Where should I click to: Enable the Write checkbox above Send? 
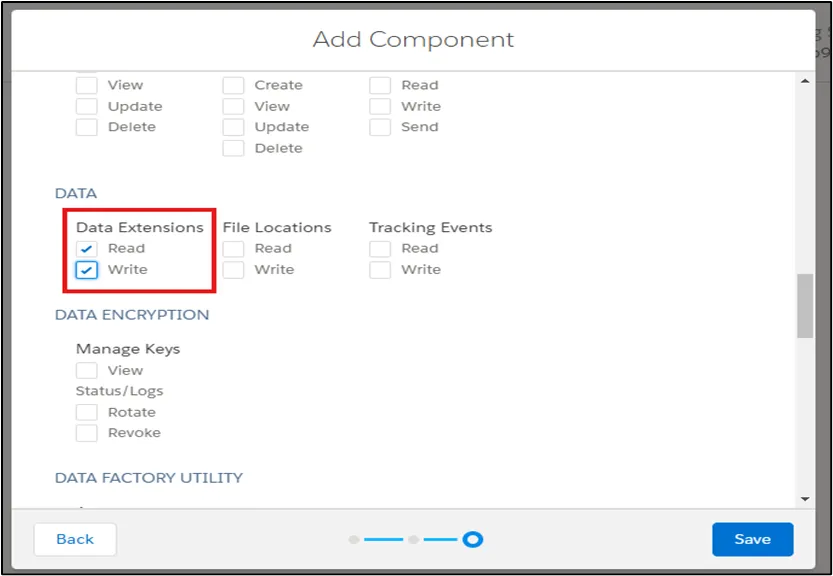tap(380, 106)
